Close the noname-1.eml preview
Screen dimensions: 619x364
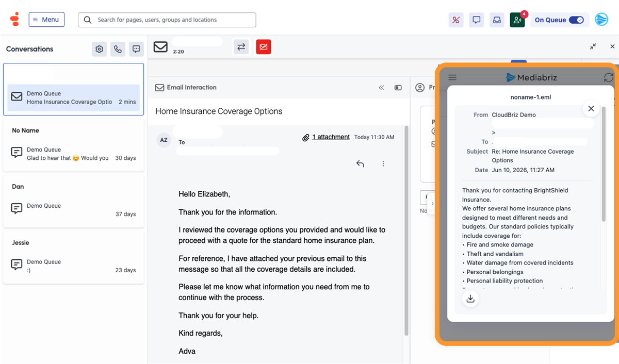(591, 108)
